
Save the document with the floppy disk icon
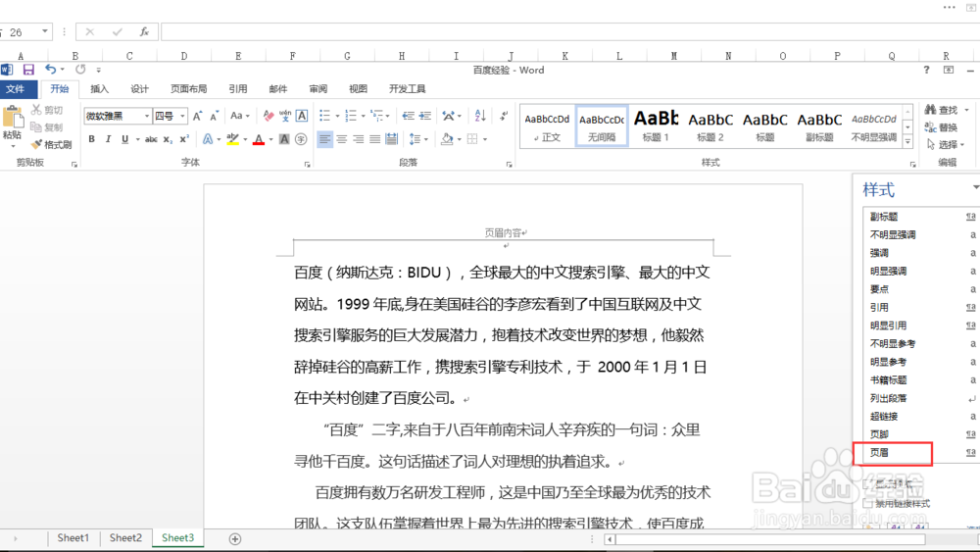tap(28, 70)
